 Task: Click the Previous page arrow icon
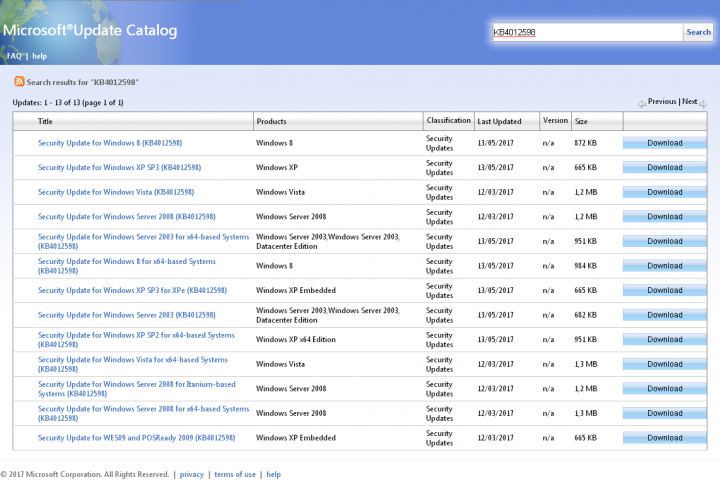tap(642, 104)
